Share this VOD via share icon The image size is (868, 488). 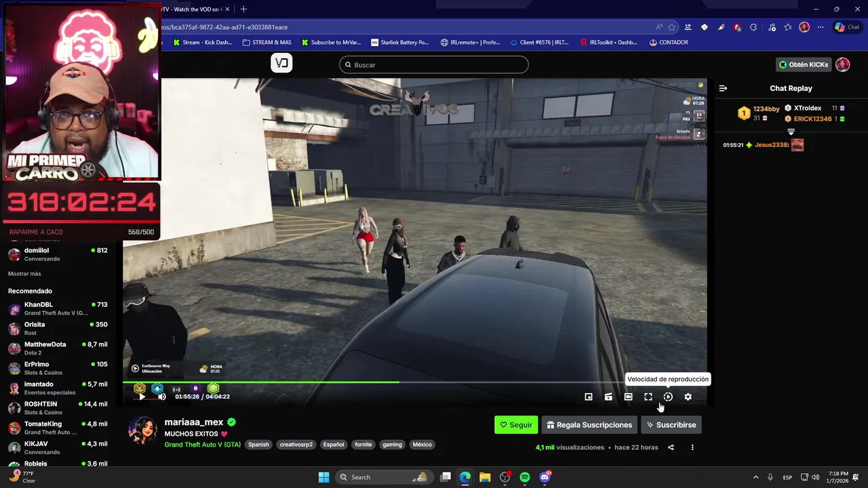671,447
